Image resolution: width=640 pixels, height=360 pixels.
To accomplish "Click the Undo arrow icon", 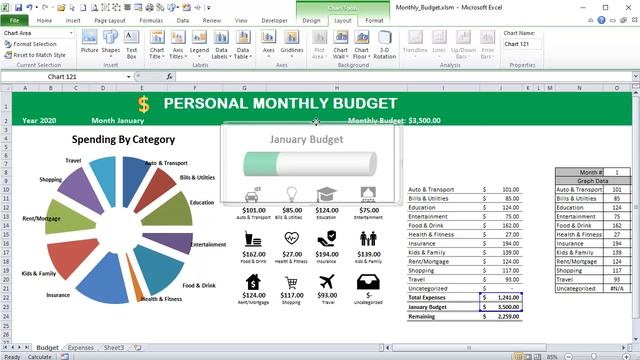I will pos(29,7).
